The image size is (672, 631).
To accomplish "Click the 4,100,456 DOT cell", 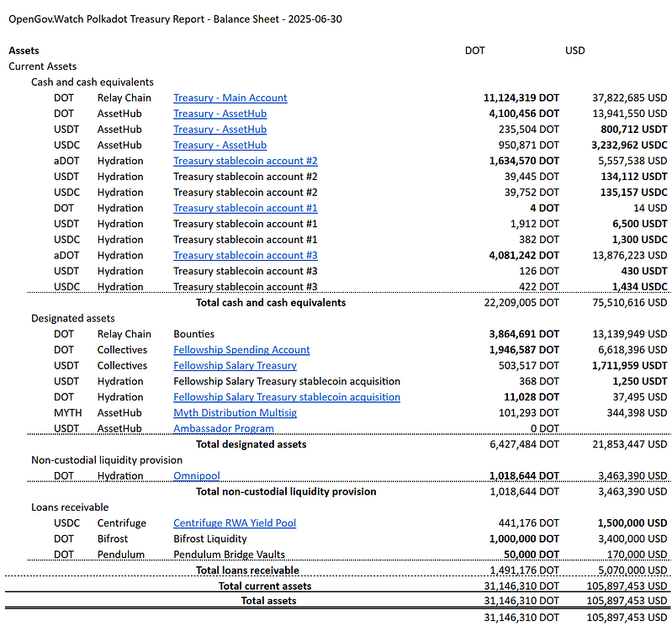I will click(x=524, y=114).
